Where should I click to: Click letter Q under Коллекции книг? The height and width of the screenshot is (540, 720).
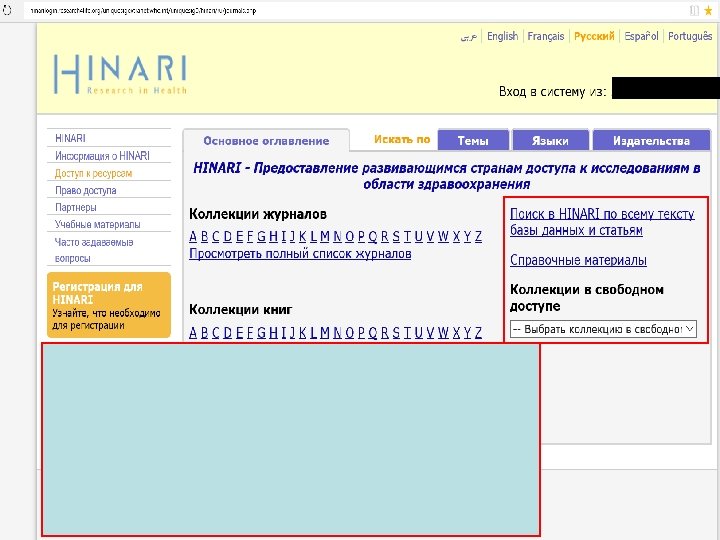pos(372,332)
